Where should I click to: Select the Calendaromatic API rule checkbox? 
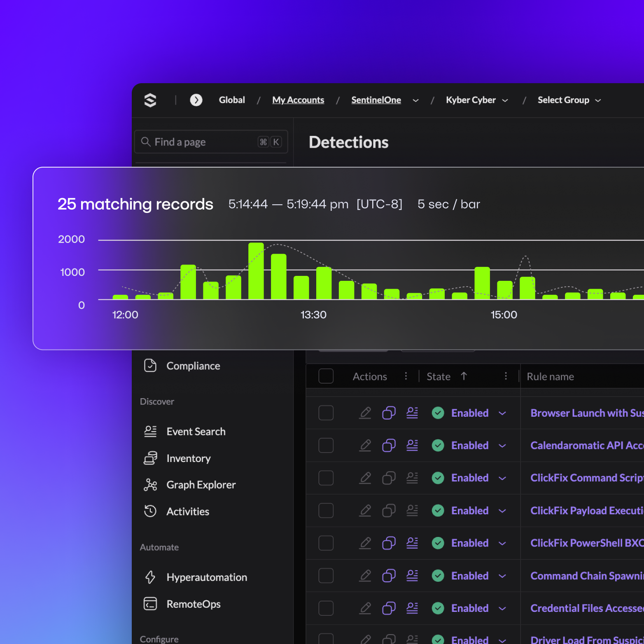tap(326, 445)
